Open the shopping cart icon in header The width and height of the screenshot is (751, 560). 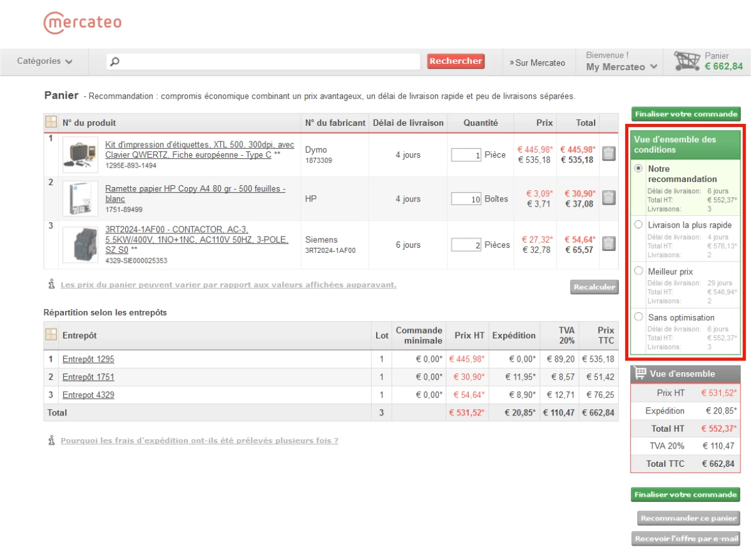click(687, 61)
